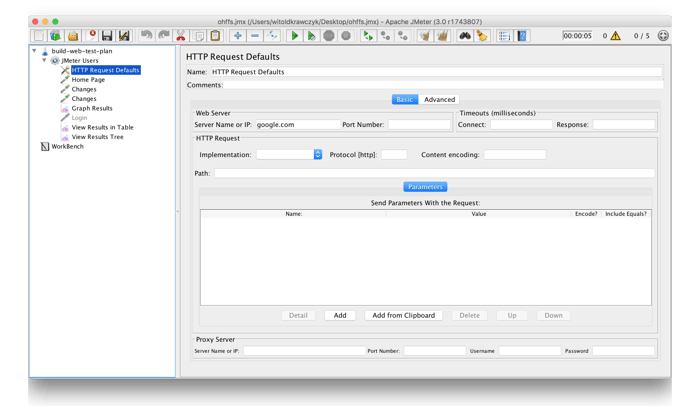This screenshot has height=419, width=700.
Task: Select View Results in Table in tree
Action: point(102,127)
